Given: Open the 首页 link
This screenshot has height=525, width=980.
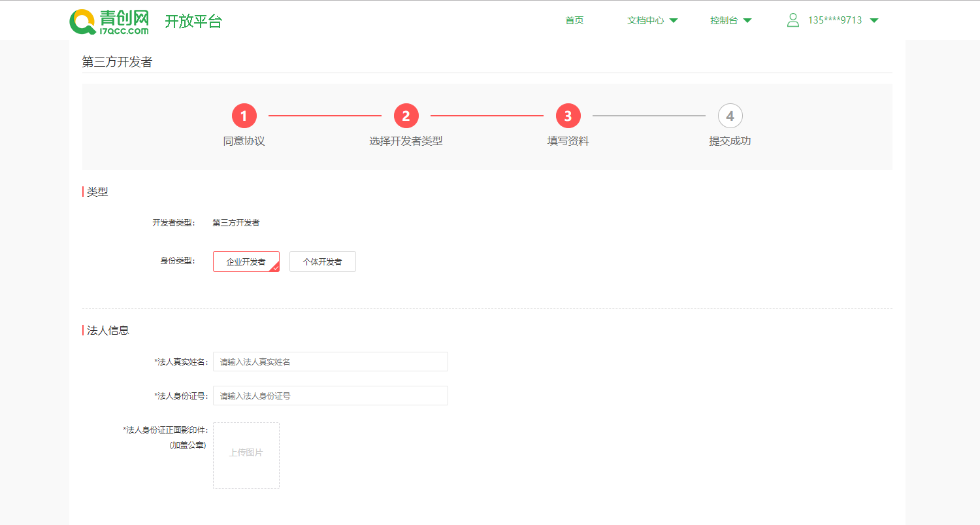Looking at the screenshot, I should point(574,20).
